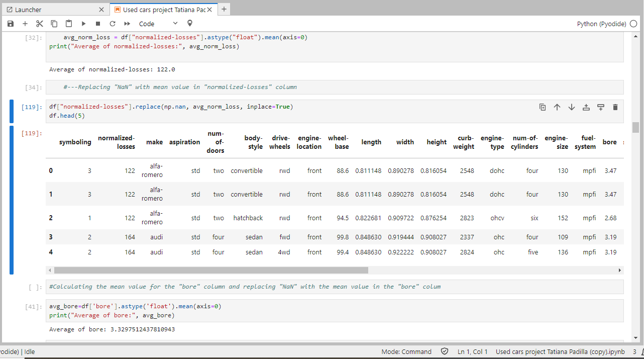Click the body-style column header
This screenshot has height=359, width=644.
pos(254,142)
